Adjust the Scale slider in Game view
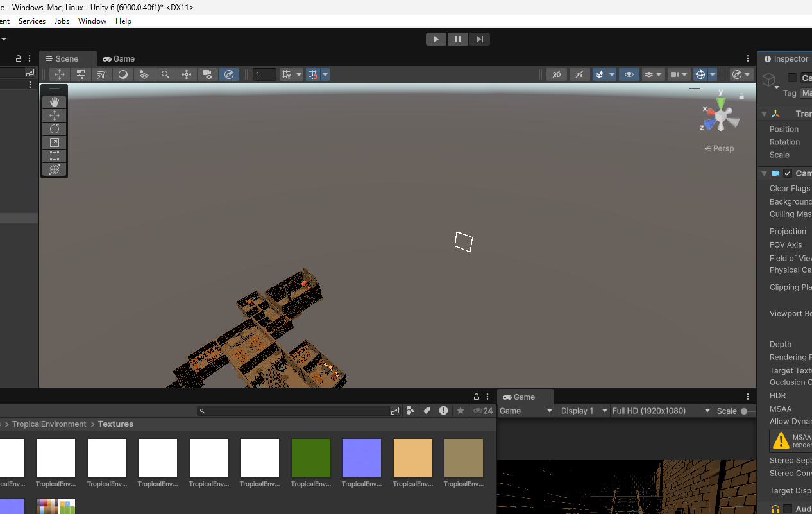The width and height of the screenshot is (812, 514). click(x=743, y=411)
